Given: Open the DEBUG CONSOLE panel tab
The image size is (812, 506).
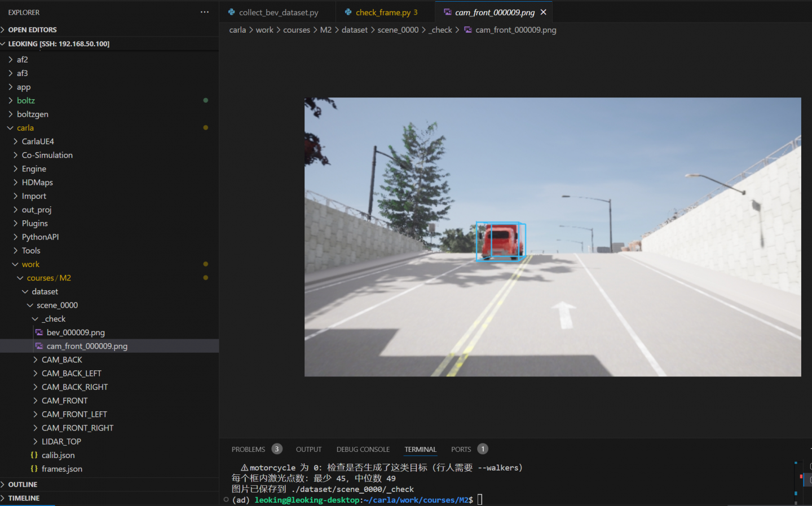Looking at the screenshot, I should [363, 450].
